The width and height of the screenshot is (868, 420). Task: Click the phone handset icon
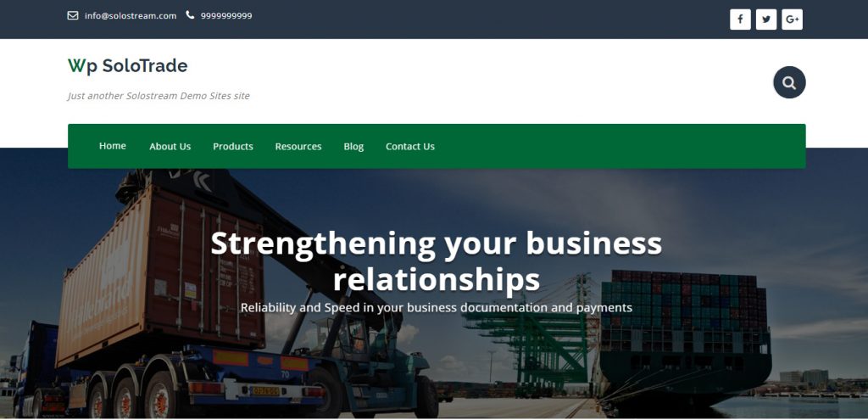(x=191, y=15)
